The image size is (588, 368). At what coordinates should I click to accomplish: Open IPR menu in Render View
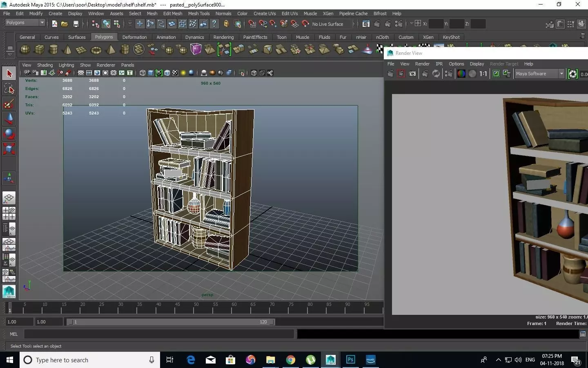439,64
